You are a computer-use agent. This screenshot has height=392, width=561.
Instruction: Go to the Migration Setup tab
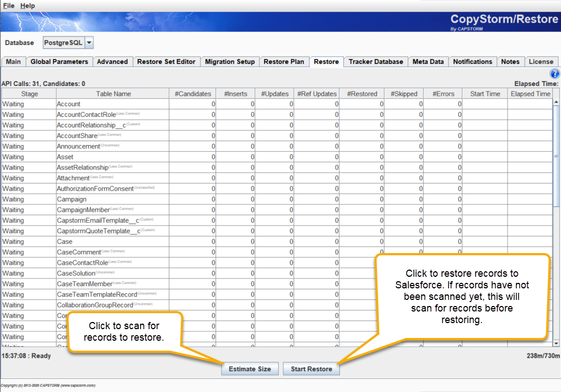pyautogui.click(x=230, y=62)
